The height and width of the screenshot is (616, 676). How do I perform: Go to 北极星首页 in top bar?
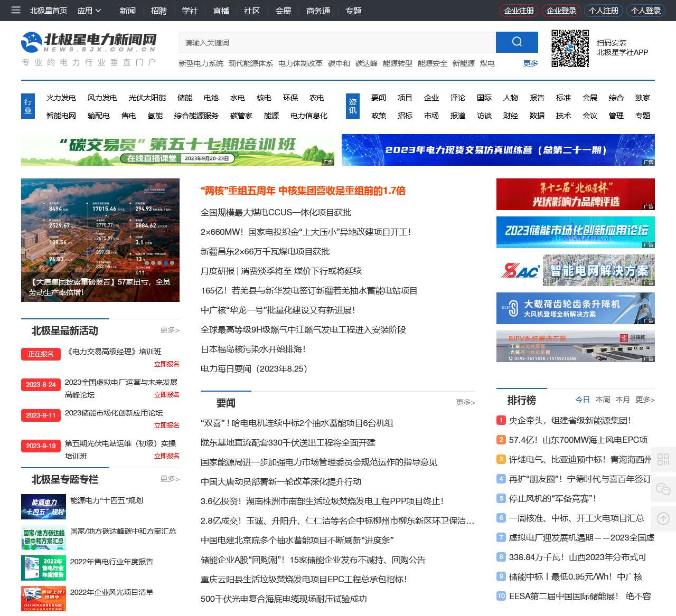click(49, 11)
